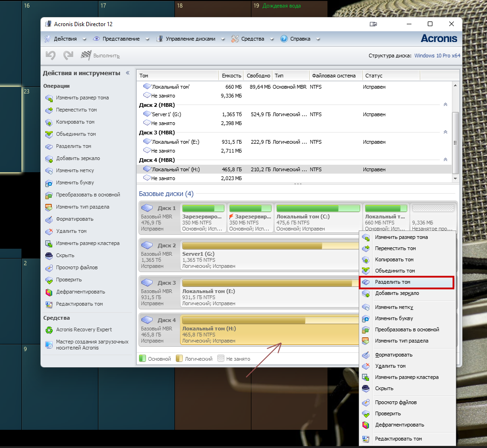Click 'Изменить размер тома' icon in sidebar

point(49,98)
